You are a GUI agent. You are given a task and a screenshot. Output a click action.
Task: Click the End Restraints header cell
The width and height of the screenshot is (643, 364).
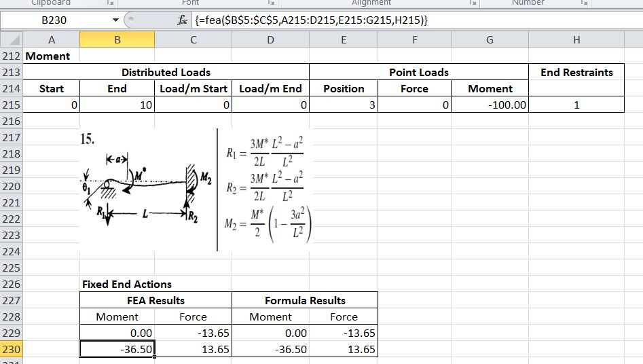click(576, 72)
